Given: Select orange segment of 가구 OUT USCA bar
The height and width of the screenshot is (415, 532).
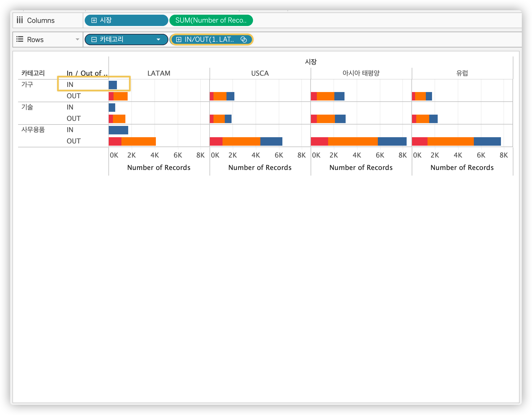Looking at the screenshot, I should (x=220, y=96).
